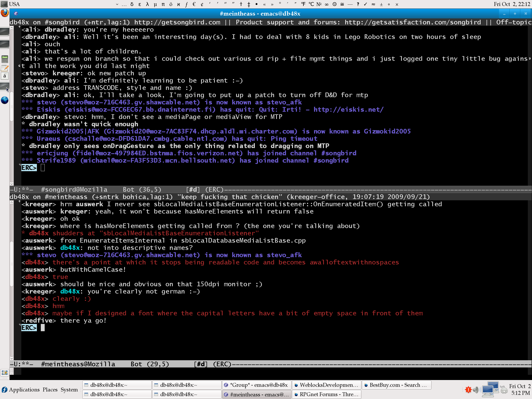Click the bottom panel clock showing 5:12 PM

point(520,390)
